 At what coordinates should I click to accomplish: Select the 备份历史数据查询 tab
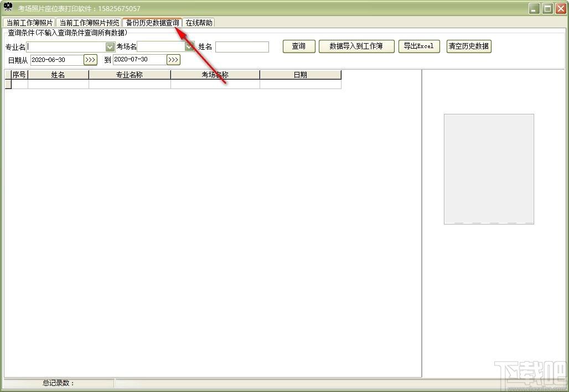[152, 23]
